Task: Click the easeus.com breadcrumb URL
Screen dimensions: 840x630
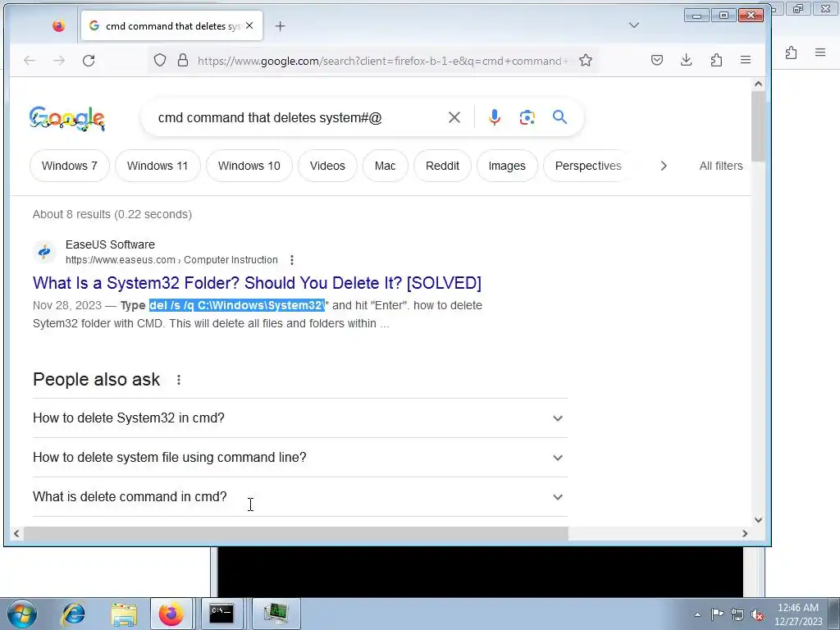Action: [171, 260]
